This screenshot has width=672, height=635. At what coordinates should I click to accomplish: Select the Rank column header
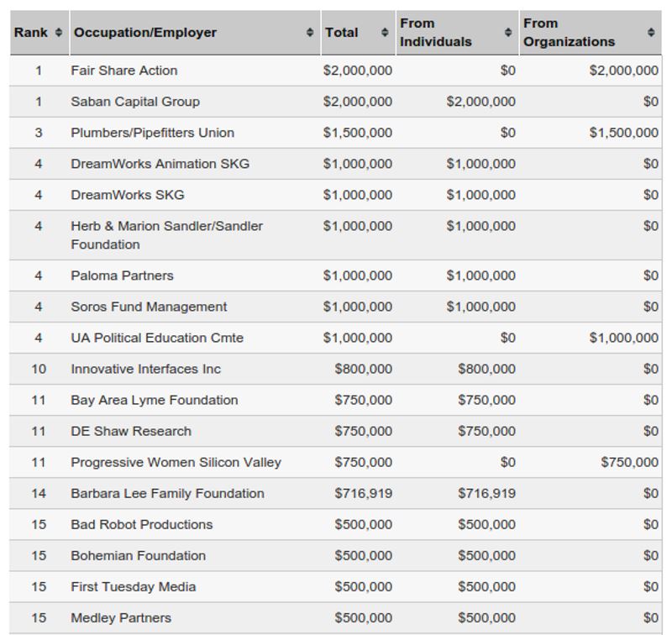click(x=30, y=33)
